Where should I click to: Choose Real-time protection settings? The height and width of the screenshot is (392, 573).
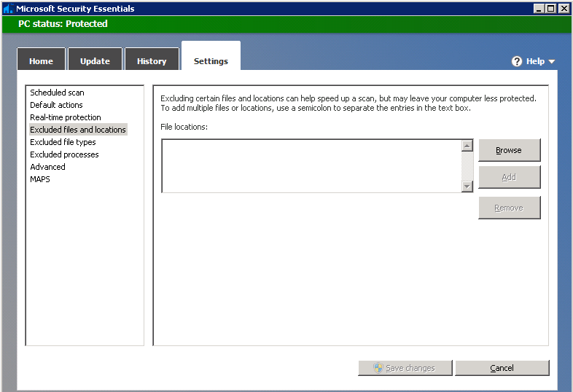tap(66, 117)
